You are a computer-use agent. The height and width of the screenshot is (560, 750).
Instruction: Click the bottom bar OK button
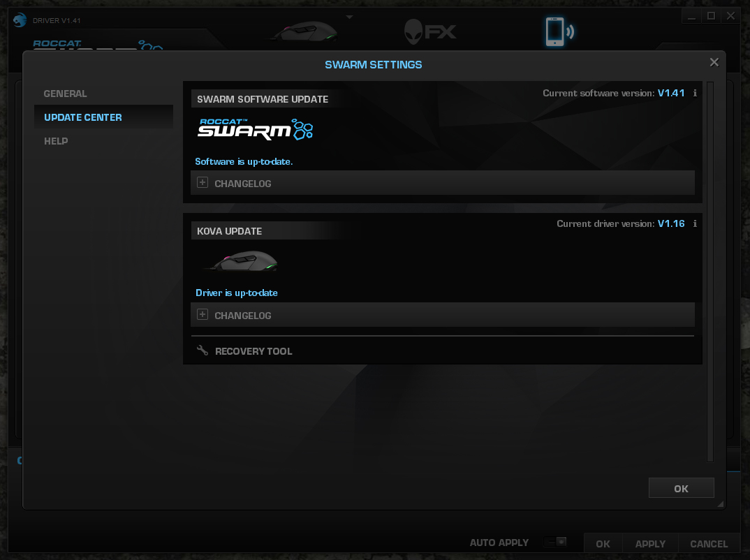[x=603, y=544]
